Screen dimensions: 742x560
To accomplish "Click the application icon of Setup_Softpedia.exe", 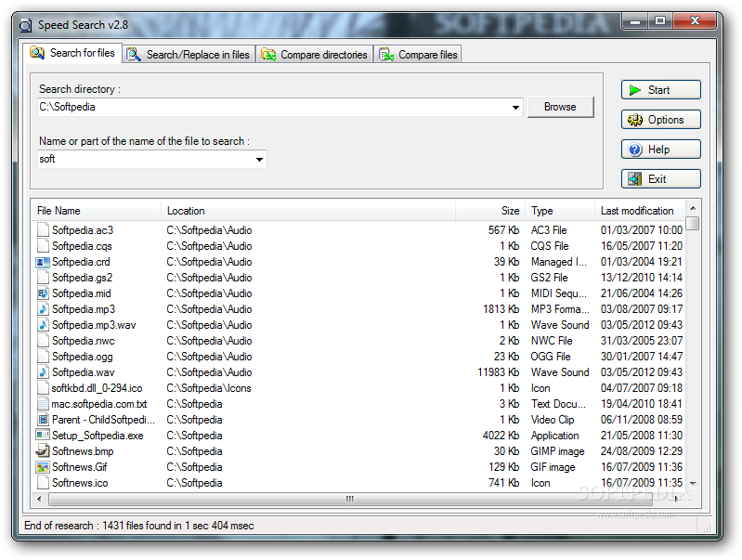I will click(x=43, y=435).
